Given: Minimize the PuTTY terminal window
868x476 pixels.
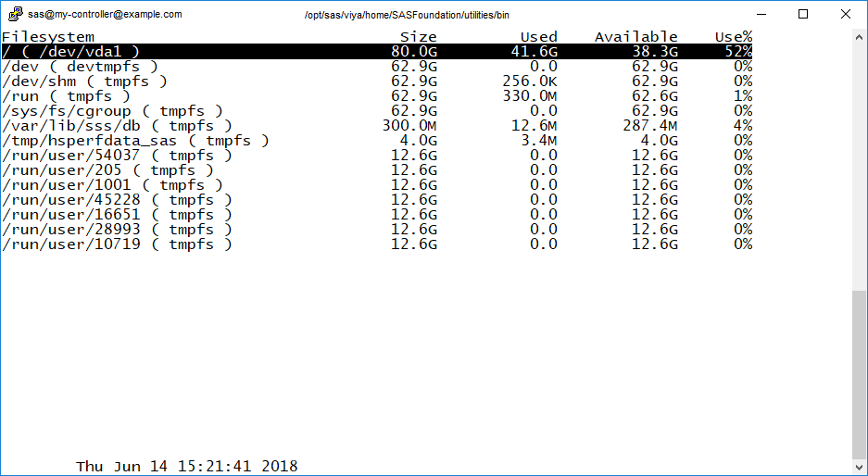Looking at the screenshot, I should pyautogui.click(x=761, y=14).
